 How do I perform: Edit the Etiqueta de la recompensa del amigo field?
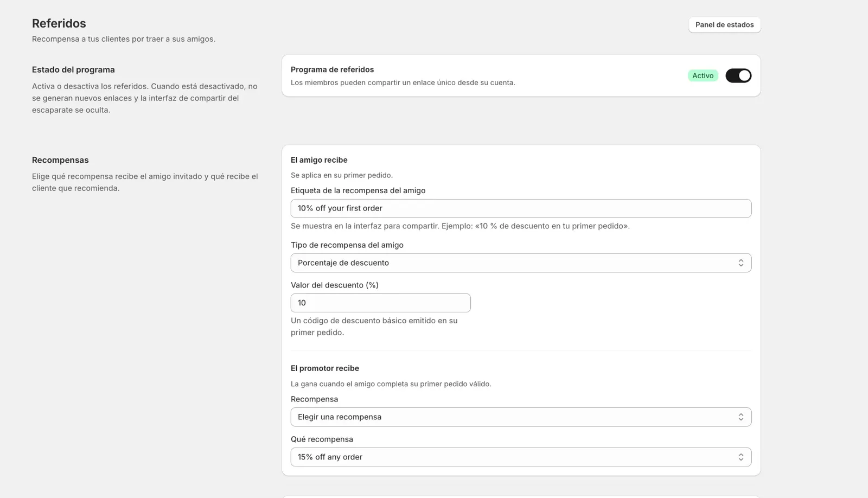(521, 208)
